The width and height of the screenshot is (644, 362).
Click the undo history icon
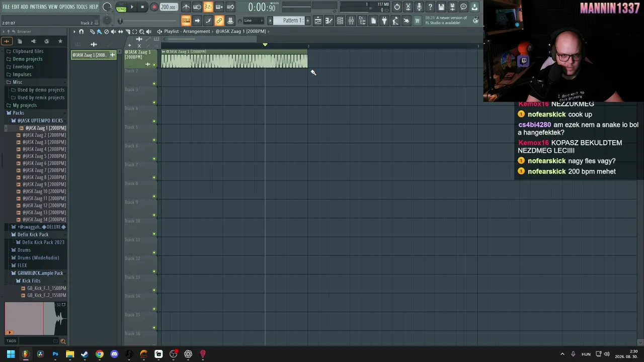(x=397, y=7)
